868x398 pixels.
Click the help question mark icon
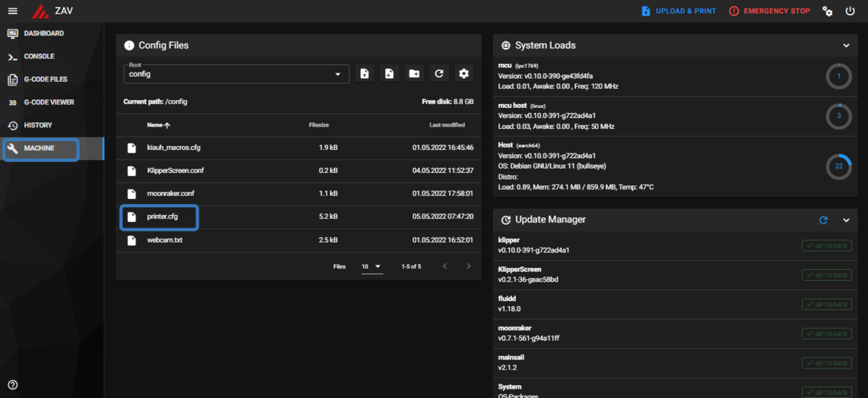click(x=12, y=385)
